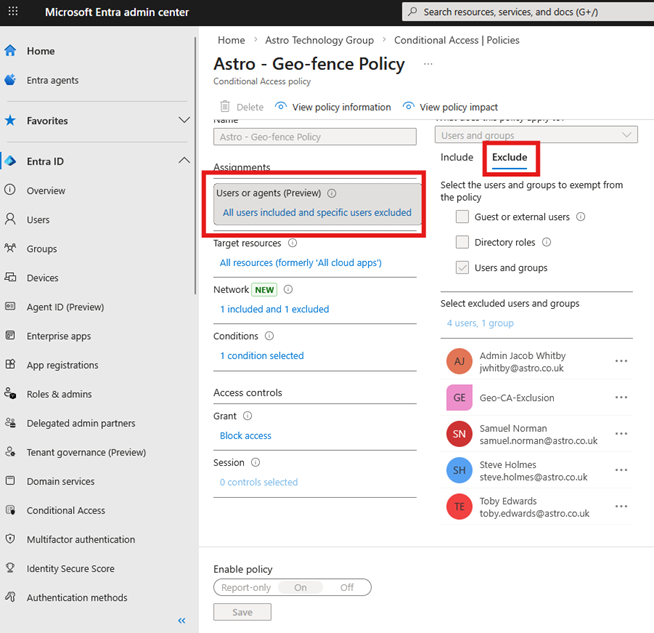This screenshot has height=633, width=654.
Task: Click the Save button
Action: point(242,612)
